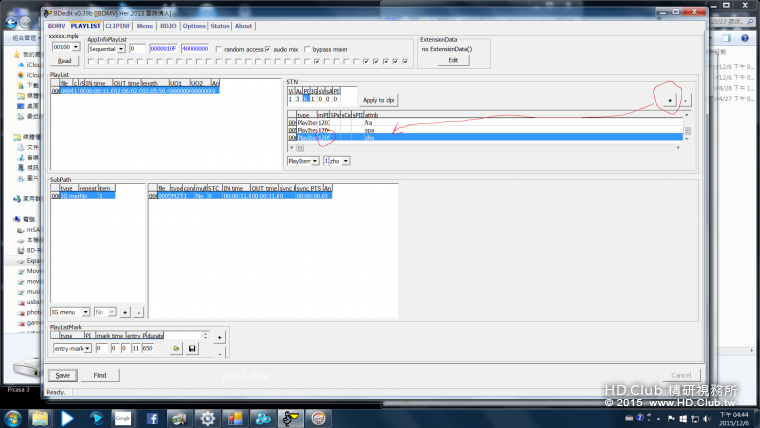Select the fra stream row in STN

pyautogui.click(x=485, y=123)
